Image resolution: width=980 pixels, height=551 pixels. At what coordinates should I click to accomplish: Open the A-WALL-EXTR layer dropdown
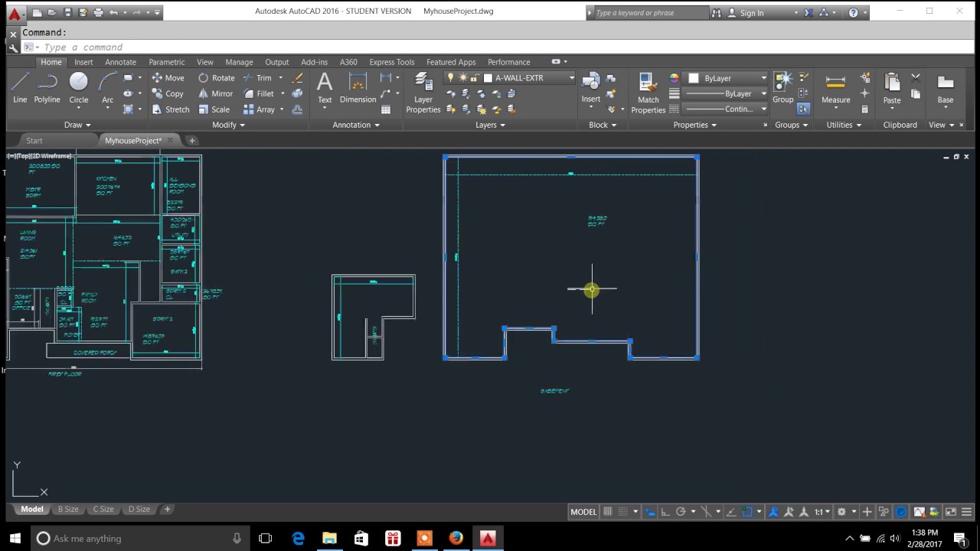tap(571, 78)
